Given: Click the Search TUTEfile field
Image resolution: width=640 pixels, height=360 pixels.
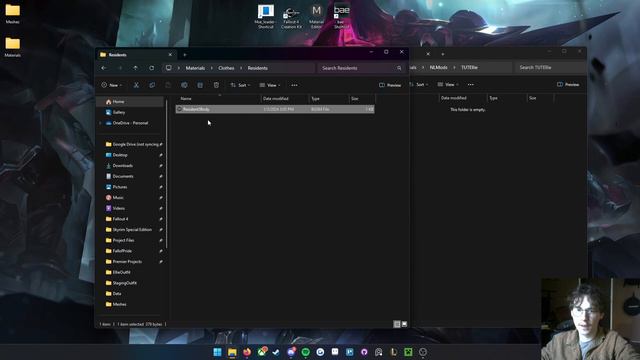Looking at the screenshot, I should [x=550, y=67].
